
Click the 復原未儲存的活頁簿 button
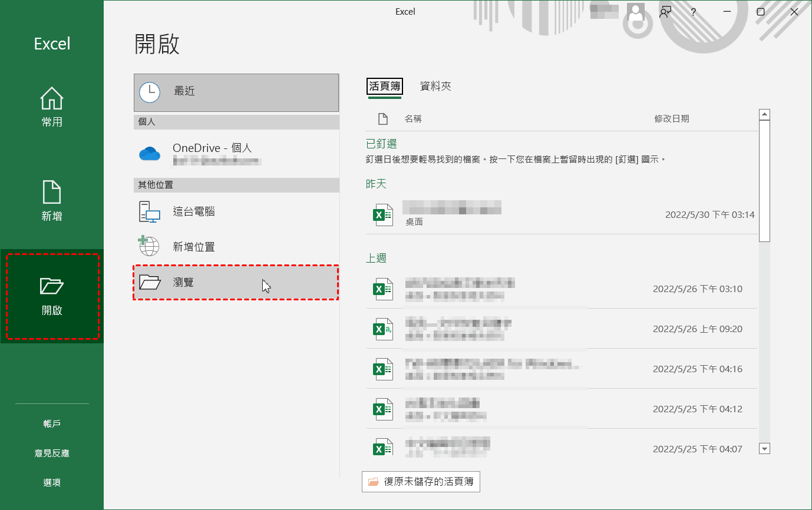(421, 482)
